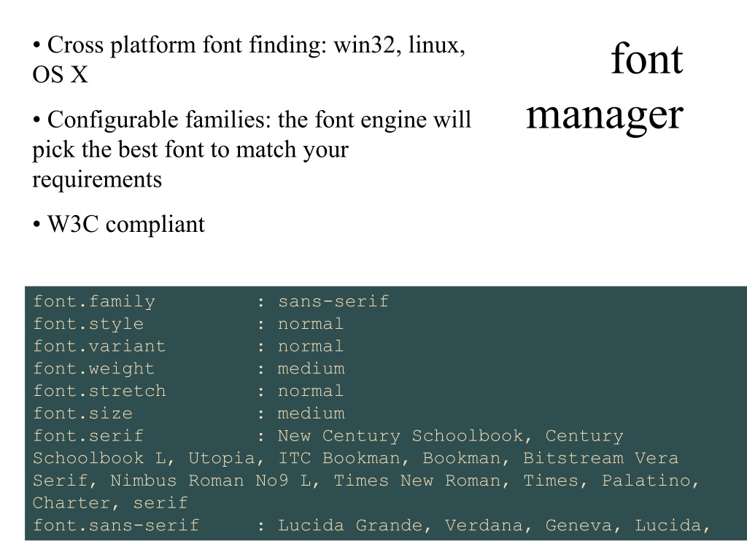Click 'Utopia' in the serif list
The width and height of the screenshot is (747, 560).
pos(222,458)
